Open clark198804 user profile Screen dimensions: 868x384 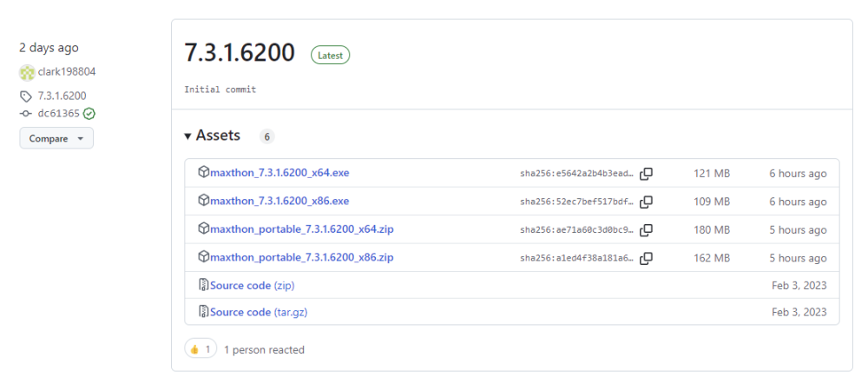[67, 72]
